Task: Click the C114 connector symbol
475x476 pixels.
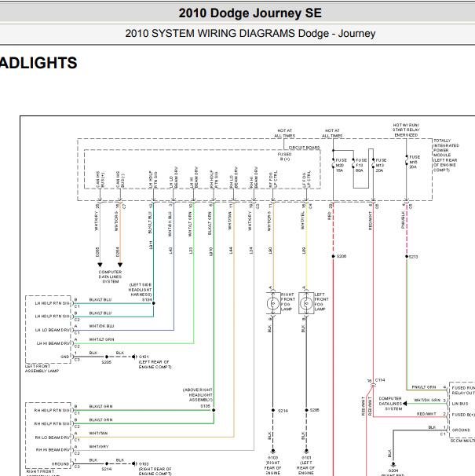Action: pos(373,385)
